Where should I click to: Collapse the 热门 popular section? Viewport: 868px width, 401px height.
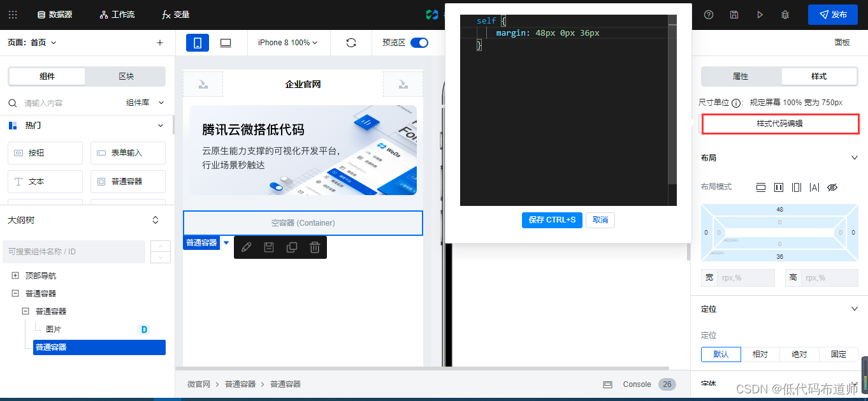pos(161,126)
